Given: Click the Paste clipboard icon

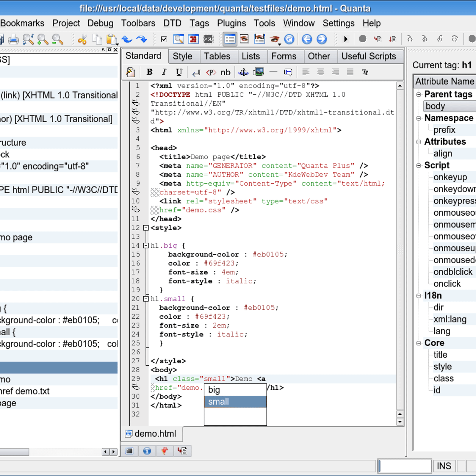Looking at the screenshot, I should click(112, 39).
